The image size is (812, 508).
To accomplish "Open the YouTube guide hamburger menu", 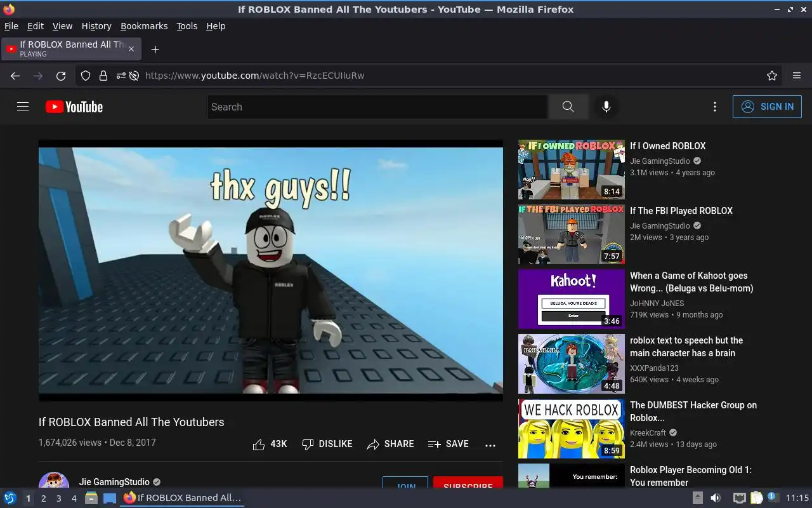I will pos(23,107).
